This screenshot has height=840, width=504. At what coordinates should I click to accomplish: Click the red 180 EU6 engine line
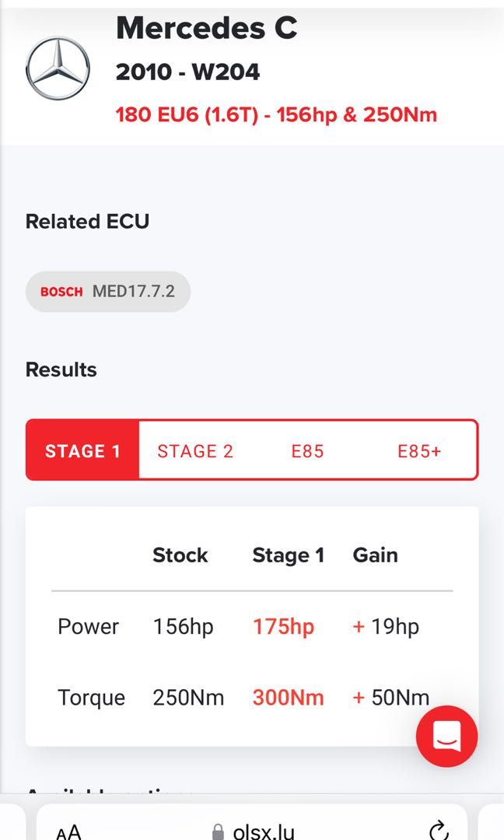coord(276,115)
